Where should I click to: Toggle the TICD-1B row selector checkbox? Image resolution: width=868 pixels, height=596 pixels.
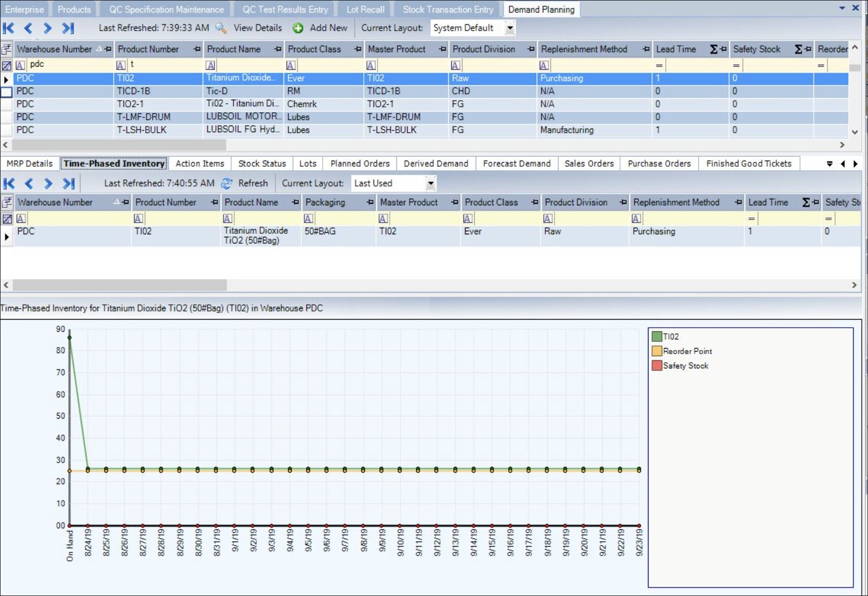tap(7, 92)
